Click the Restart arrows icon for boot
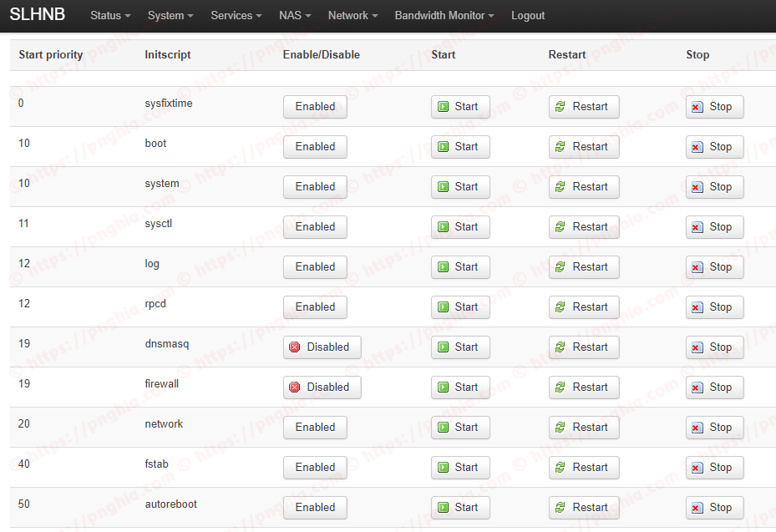The height and width of the screenshot is (532, 776). click(560, 147)
